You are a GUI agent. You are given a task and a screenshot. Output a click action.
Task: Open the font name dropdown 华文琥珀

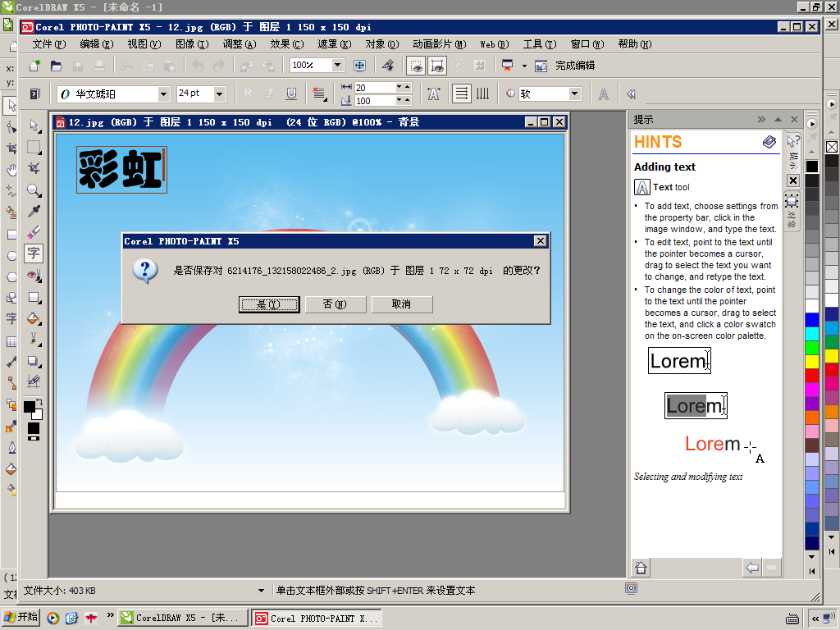163,94
